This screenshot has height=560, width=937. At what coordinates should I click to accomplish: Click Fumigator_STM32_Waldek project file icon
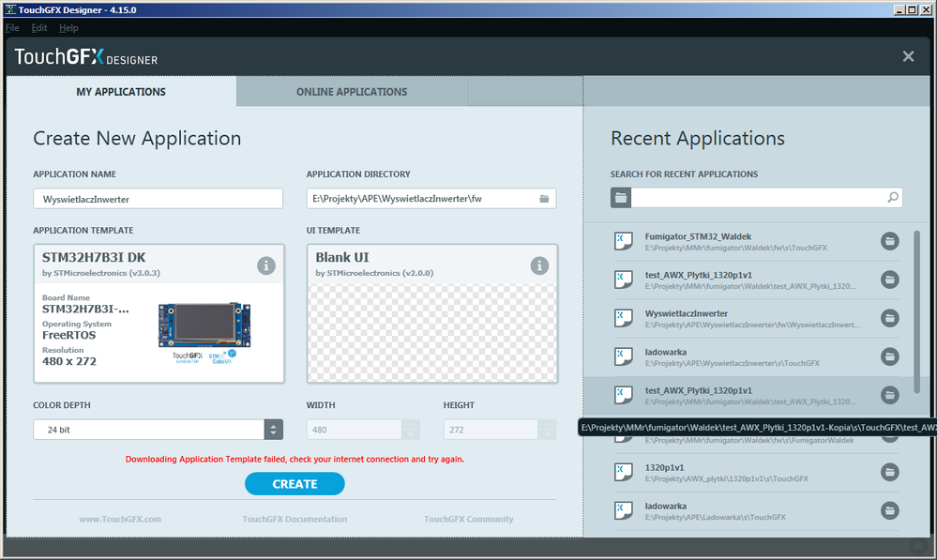pyautogui.click(x=624, y=241)
